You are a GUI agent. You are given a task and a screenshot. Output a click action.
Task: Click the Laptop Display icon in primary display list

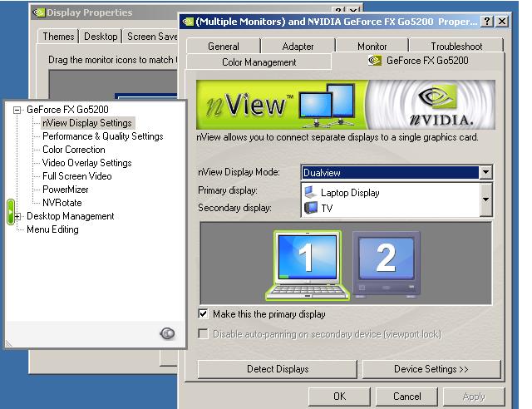point(310,192)
